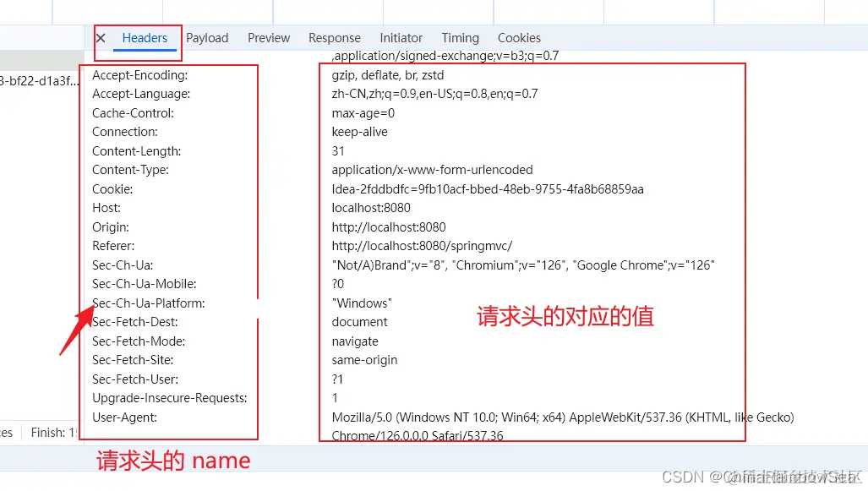Open the Preview tab
The height and width of the screenshot is (491, 868).
click(269, 38)
